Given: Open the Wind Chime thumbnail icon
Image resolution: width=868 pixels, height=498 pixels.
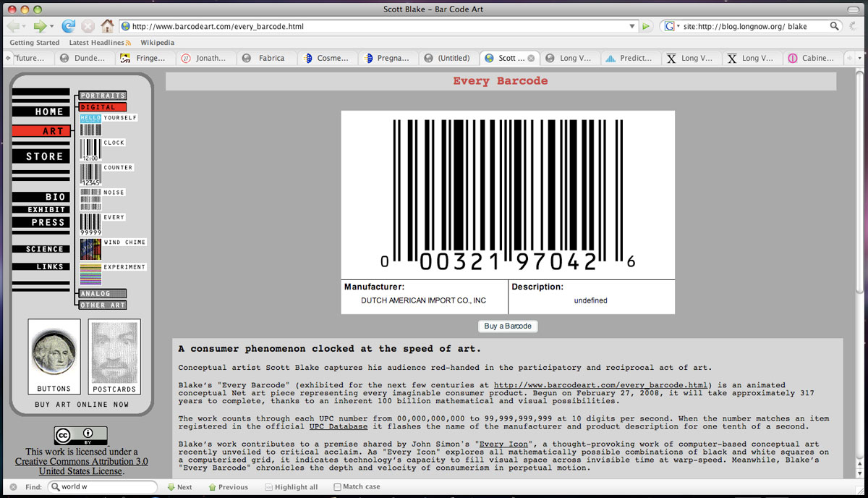Looking at the screenshot, I should pyautogui.click(x=90, y=249).
